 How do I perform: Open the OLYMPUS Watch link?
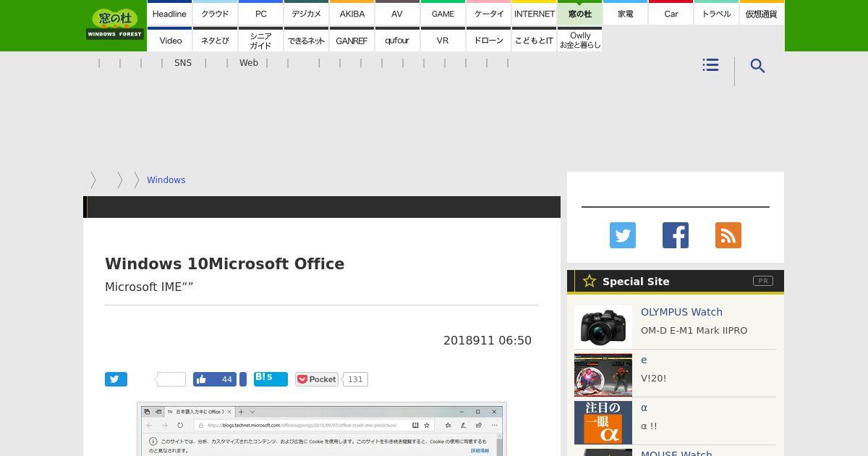681,312
